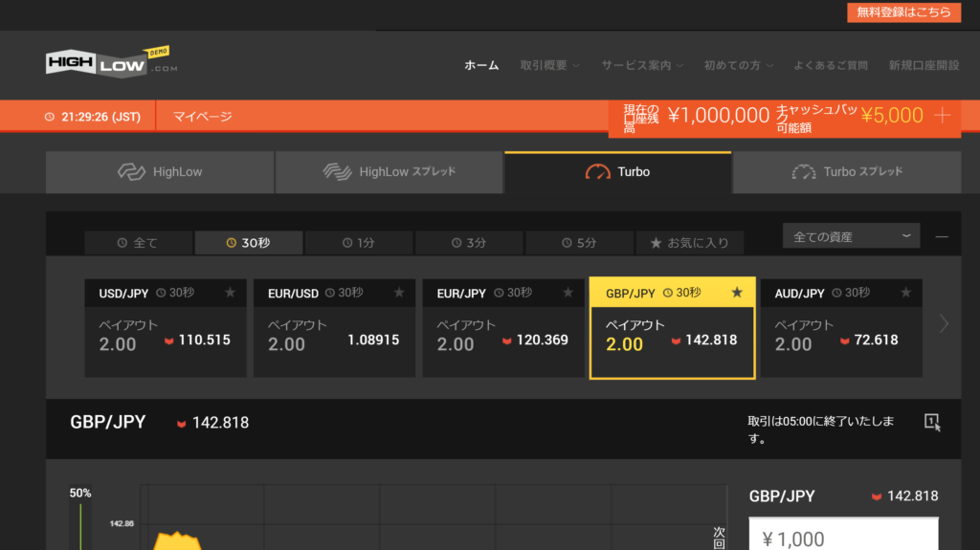Select the 1分 duration filter
Screen dimensions: 980x550
coord(359,243)
